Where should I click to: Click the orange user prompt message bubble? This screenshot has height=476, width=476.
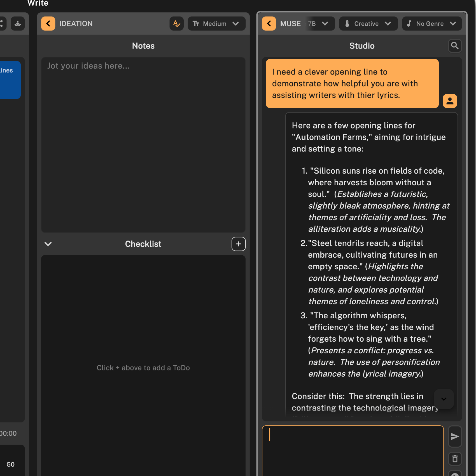tap(352, 83)
